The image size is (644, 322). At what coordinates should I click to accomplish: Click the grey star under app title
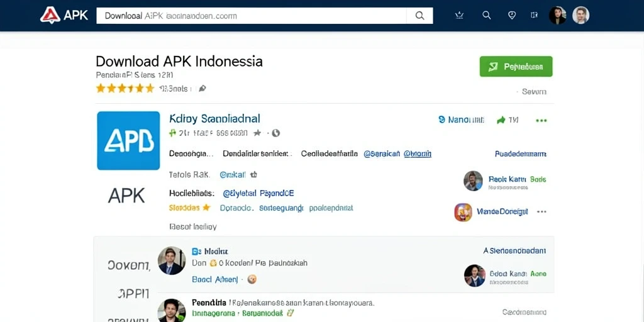pos(257,133)
